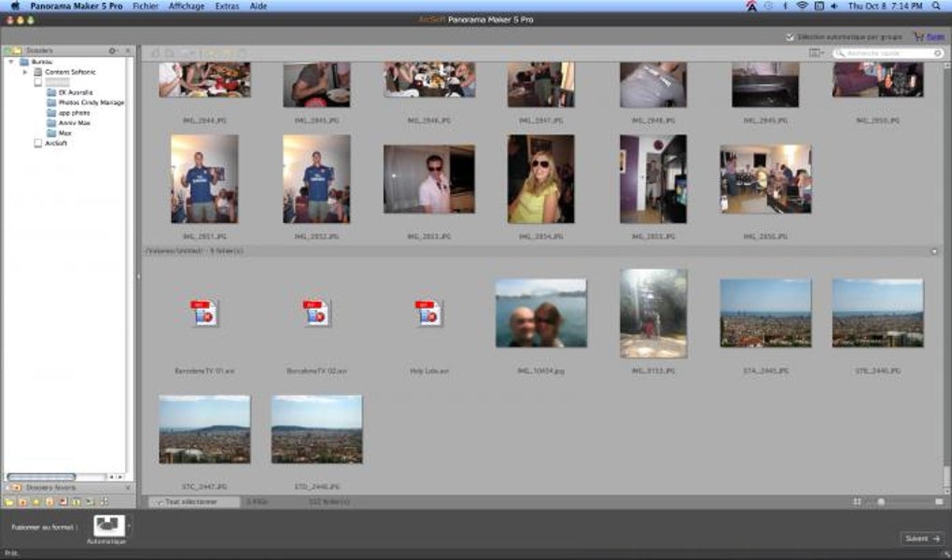Screen dimensions: 952x560
Task: Click the Suivant button
Action: tap(922, 539)
